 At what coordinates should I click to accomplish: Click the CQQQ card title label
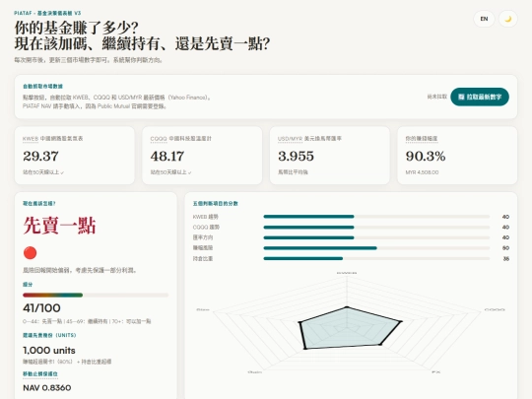click(181, 139)
